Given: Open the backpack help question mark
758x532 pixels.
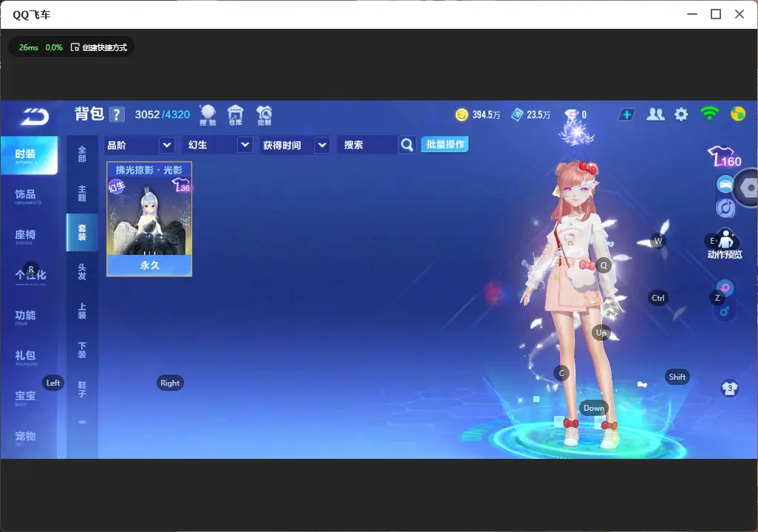Looking at the screenshot, I should pos(117,115).
